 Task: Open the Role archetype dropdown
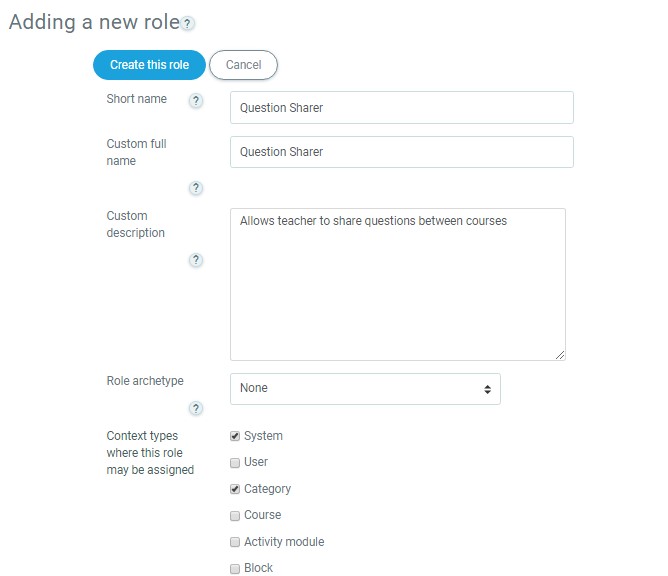coord(365,389)
